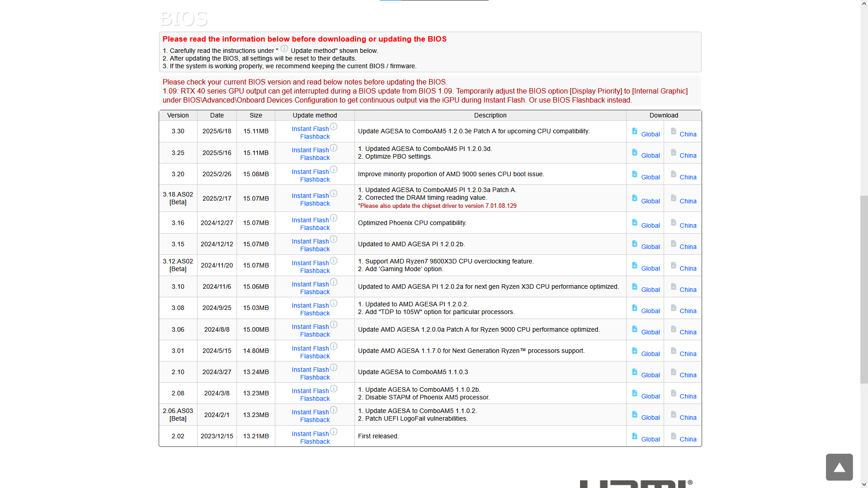
Task: Open Instant Flash link for version 3.12.AS02
Action: tap(310, 263)
